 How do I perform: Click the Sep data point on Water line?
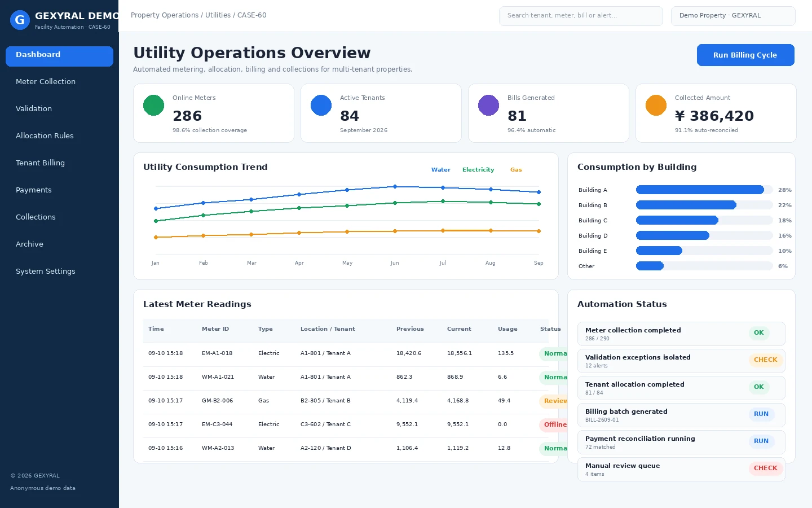(539, 192)
